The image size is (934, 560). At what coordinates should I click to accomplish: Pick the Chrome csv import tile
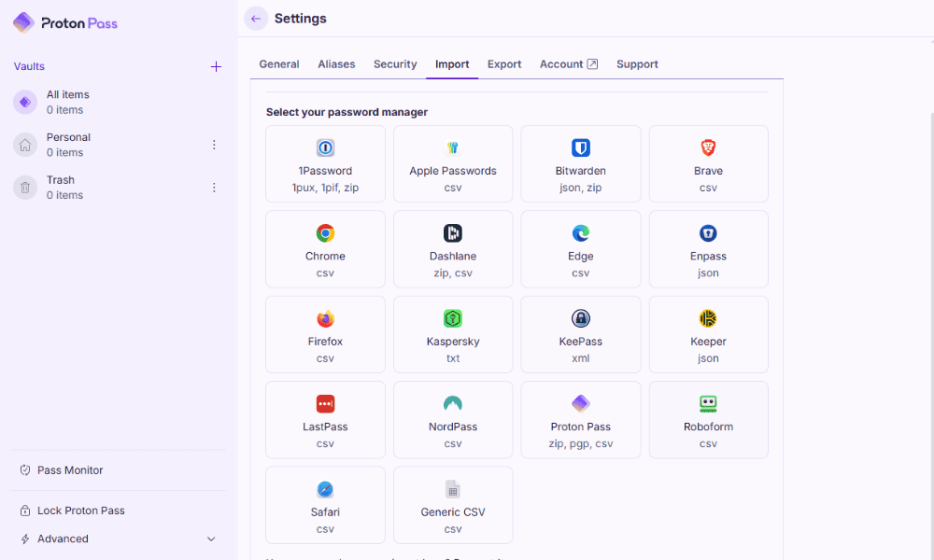pyautogui.click(x=325, y=249)
